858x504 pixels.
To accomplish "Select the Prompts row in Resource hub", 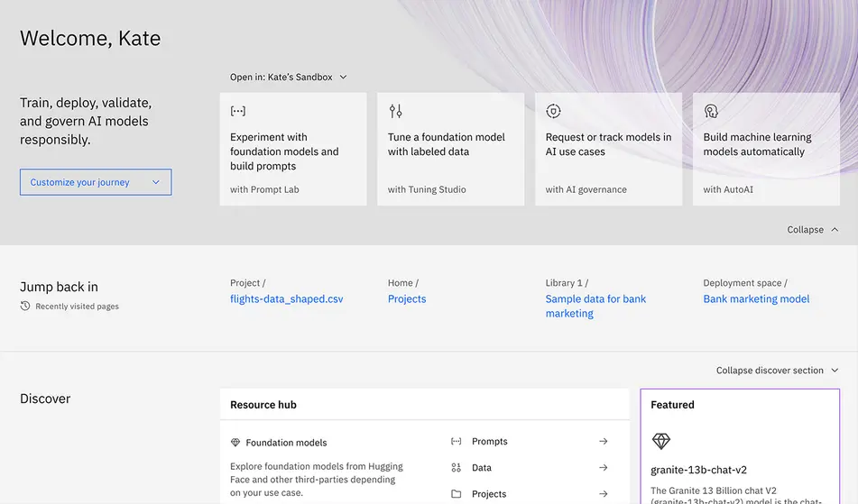I will pyautogui.click(x=530, y=441).
